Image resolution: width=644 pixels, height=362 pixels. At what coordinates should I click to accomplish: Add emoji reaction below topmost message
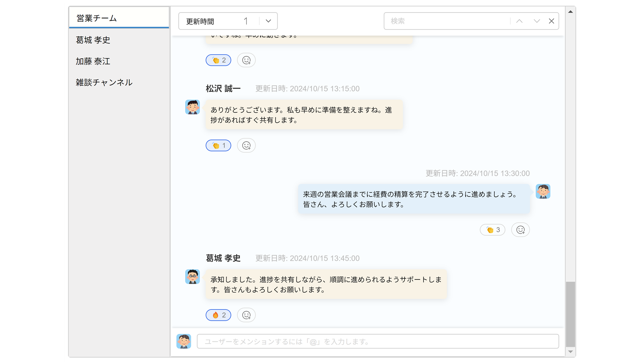point(247,60)
